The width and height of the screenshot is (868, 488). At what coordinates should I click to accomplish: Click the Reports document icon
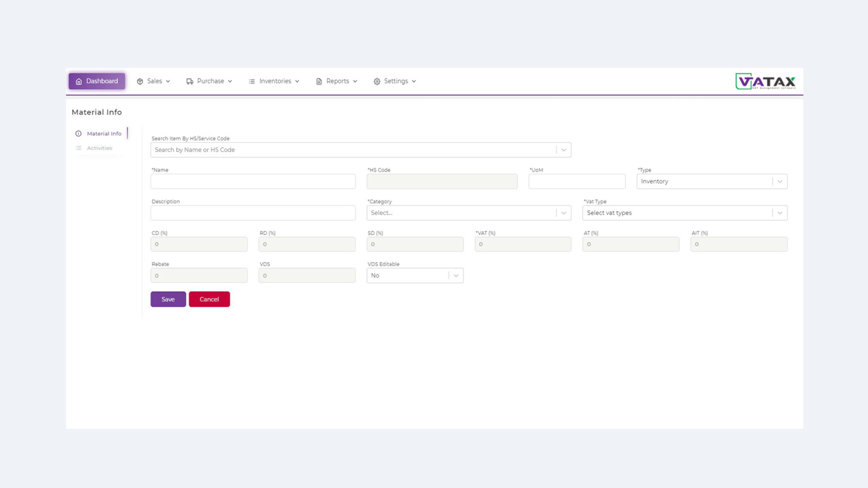click(x=318, y=81)
